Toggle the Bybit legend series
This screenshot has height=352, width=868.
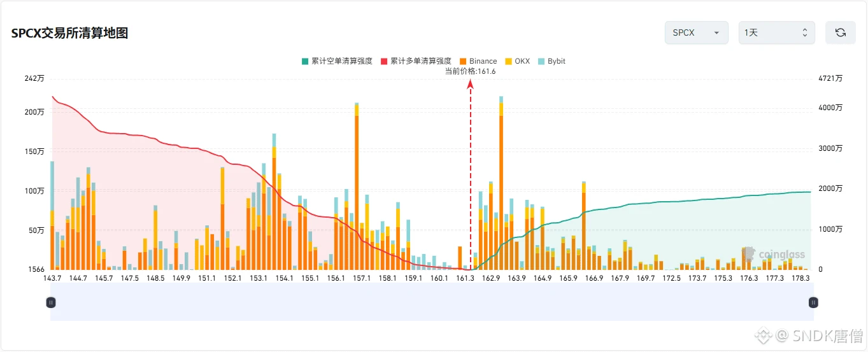(x=551, y=61)
